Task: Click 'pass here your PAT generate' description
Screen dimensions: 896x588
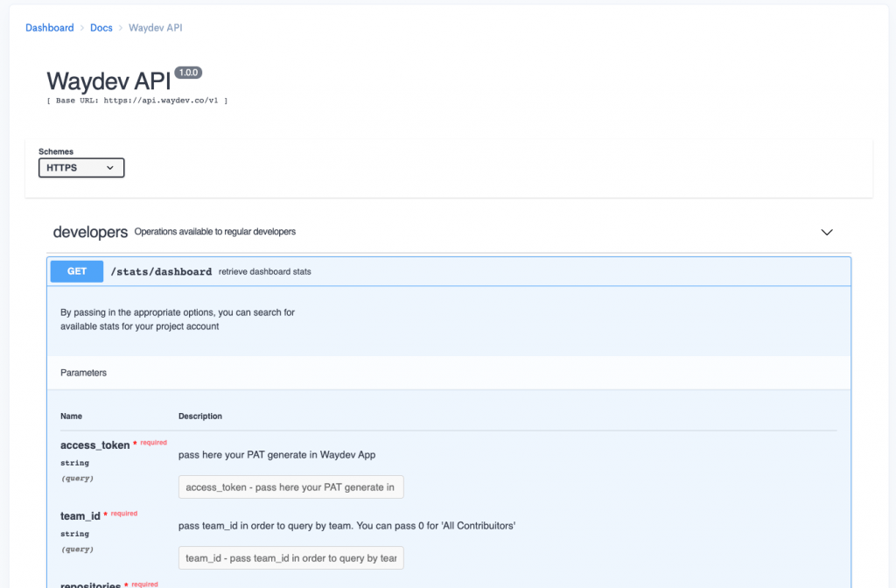Action: tap(277, 455)
